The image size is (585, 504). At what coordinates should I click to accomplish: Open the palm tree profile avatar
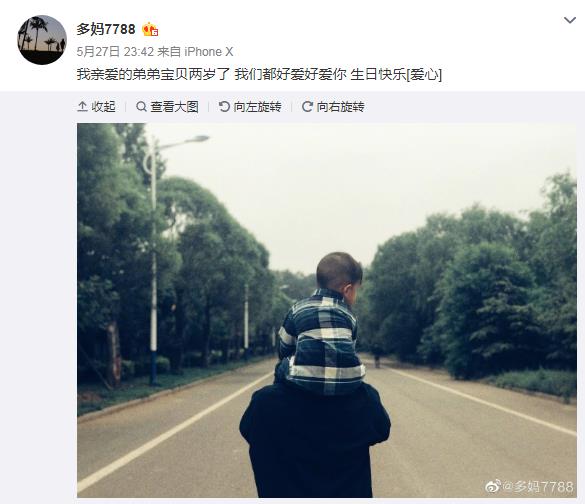coord(42,40)
